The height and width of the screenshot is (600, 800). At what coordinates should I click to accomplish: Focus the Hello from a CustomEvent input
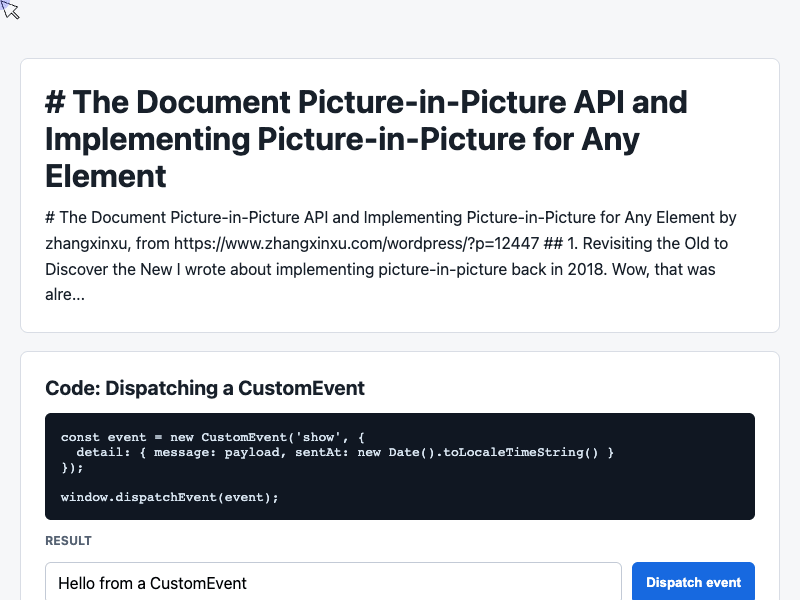tap(333, 582)
